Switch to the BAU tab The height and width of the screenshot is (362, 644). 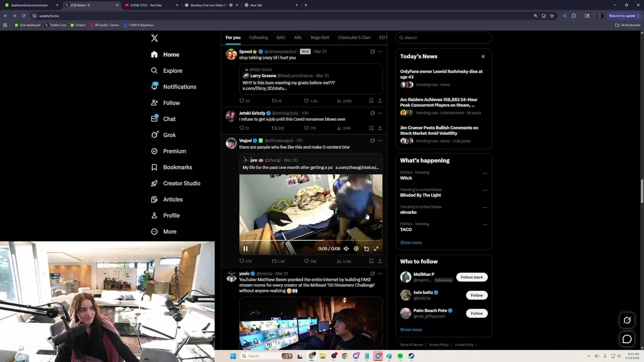pos(281,37)
